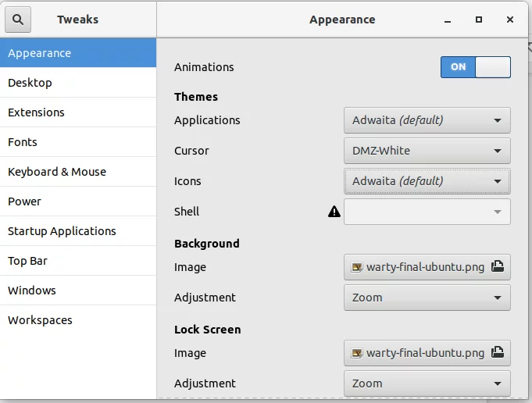Minimize the Tweaks window
The width and height of the screenshot is (532, 403).
pos(448,20)
